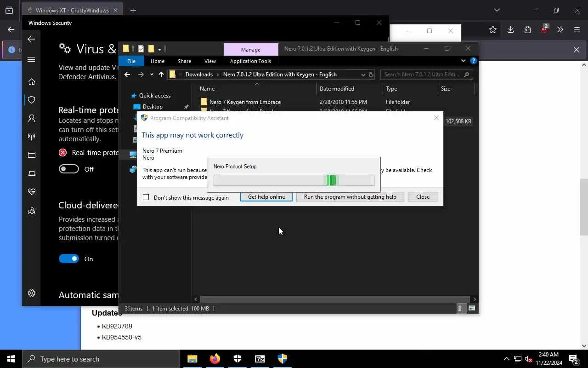Select Nero 7 Keygen from Embrace folder
Screen dimensions: 588x368
click(245, 102)
